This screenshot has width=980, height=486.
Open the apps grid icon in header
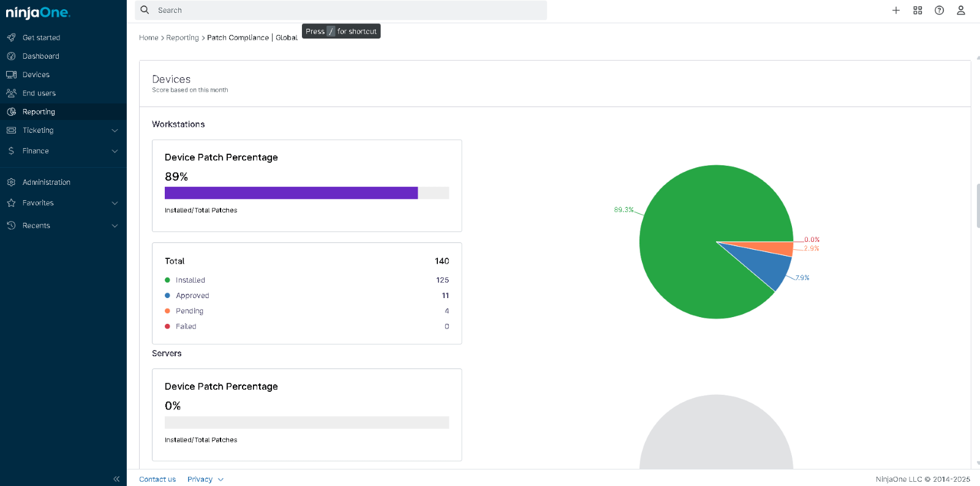918,10
